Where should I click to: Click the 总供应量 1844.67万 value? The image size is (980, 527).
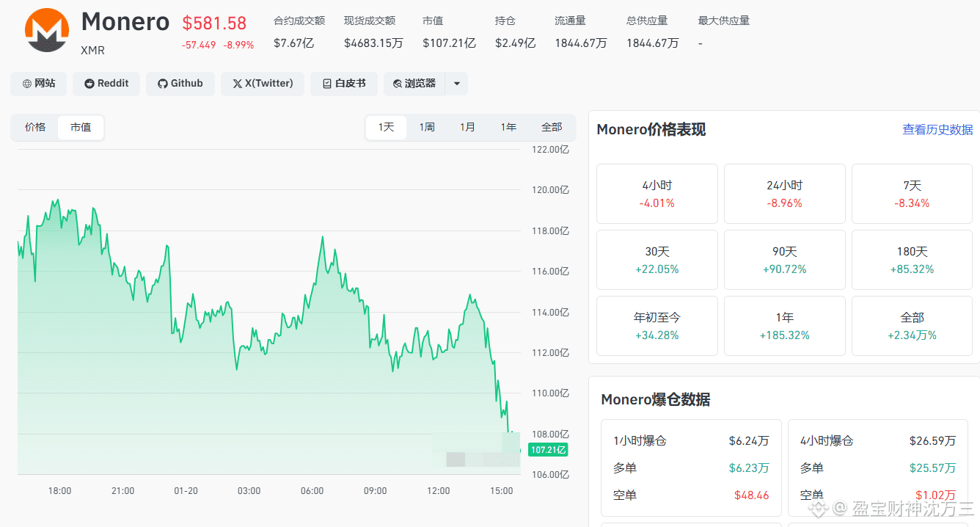point(653,43)
